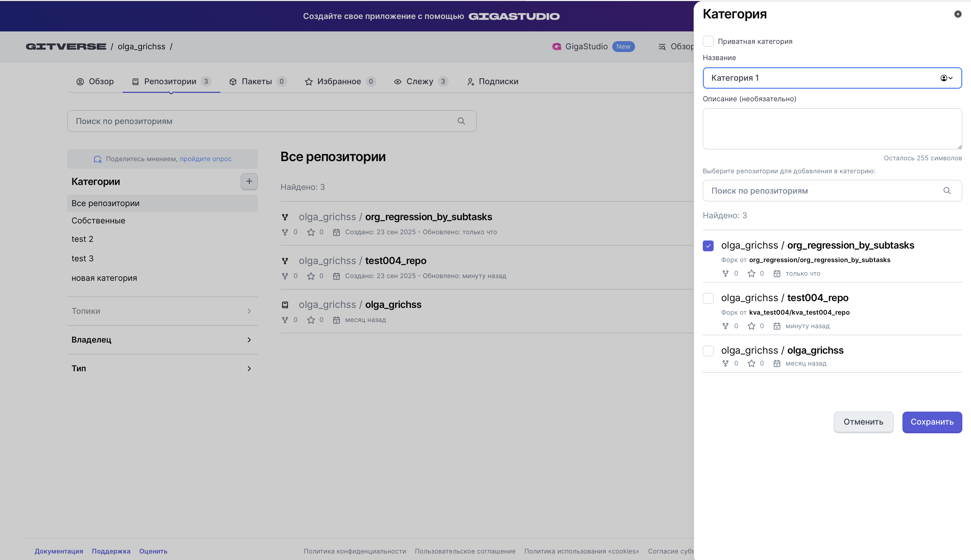The height and width of the screenshot is (560, 971).
Task: Click the Отменить button
Action: point(863,422)
